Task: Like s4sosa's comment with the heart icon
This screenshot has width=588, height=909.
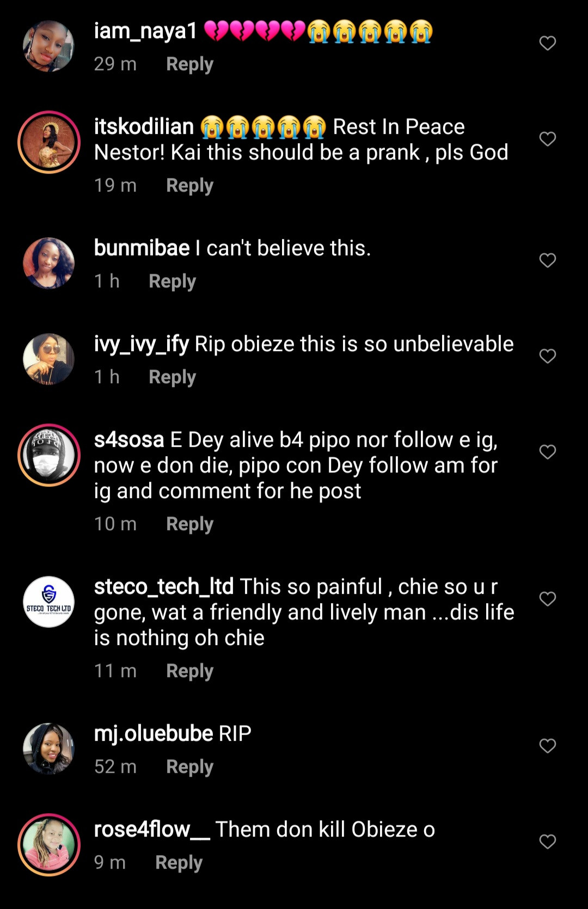Action: (x=547, y=452)
